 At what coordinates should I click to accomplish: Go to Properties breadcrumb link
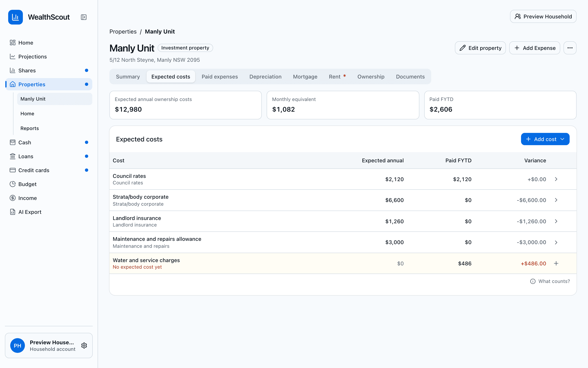click(123, 32)
